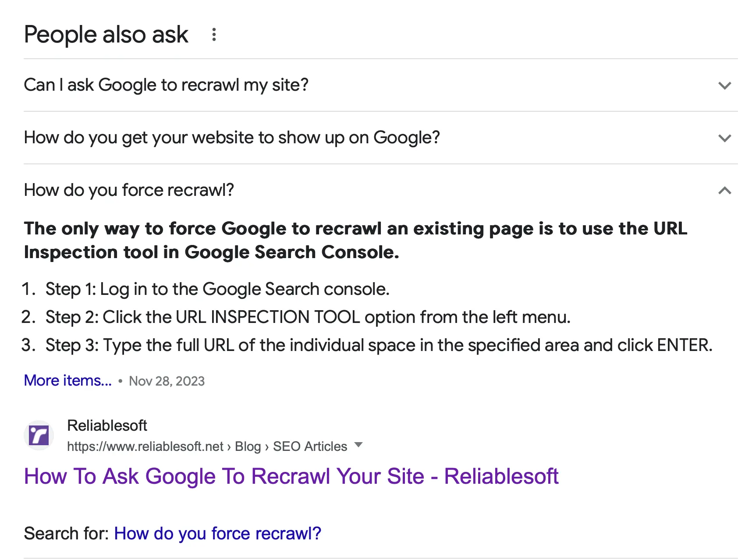Open the arrow menu next to SEO Articles
The height and width of the screenshot is (560, 752).
358,445
